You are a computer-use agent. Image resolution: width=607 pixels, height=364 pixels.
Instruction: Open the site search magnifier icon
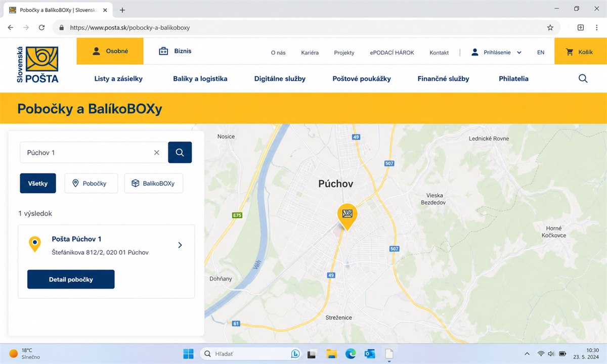tap(583, 78)
